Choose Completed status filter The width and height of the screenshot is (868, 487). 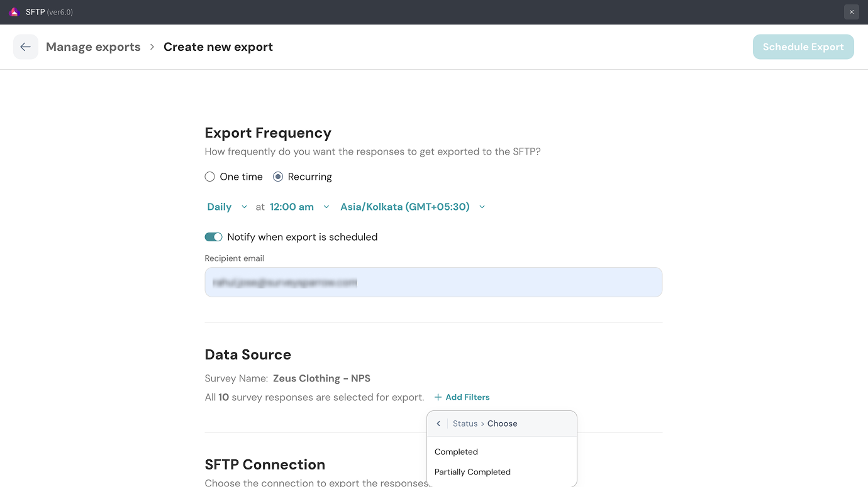pyautogui.click(x=456, y=452)
